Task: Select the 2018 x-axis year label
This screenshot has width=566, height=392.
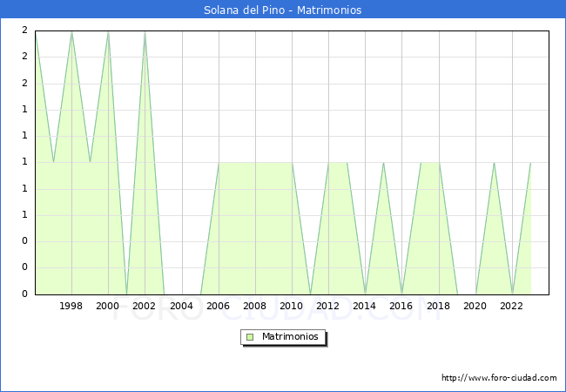Action: pos(438,307)
